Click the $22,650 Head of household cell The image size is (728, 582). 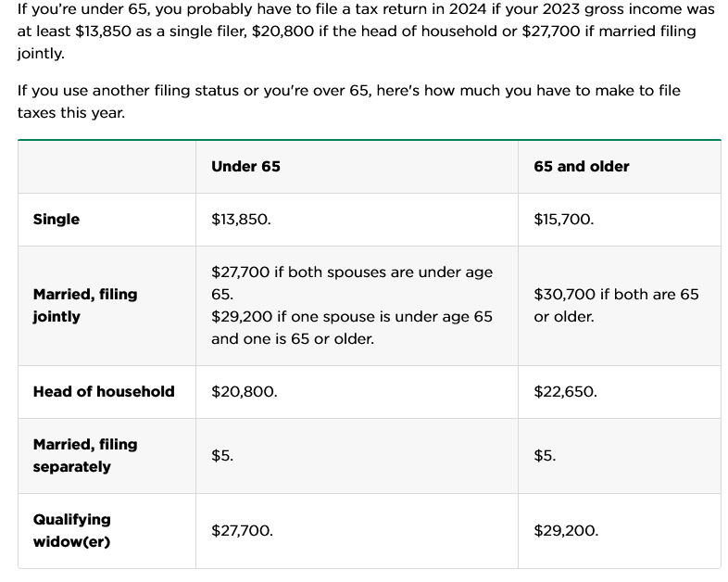tap(565, 392)
